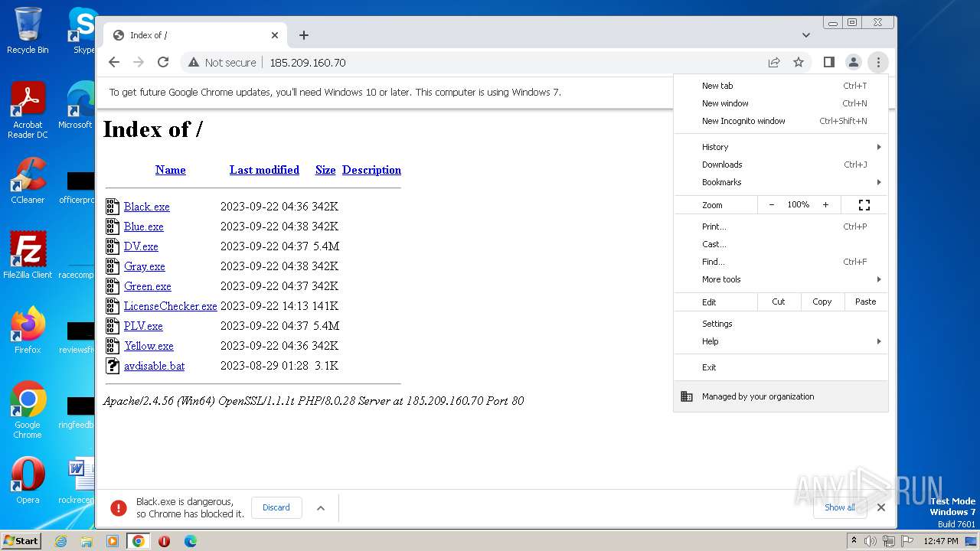Close the three-dot Chrome menu button
The width and height of the screenshot is (980, 551).
878,62
